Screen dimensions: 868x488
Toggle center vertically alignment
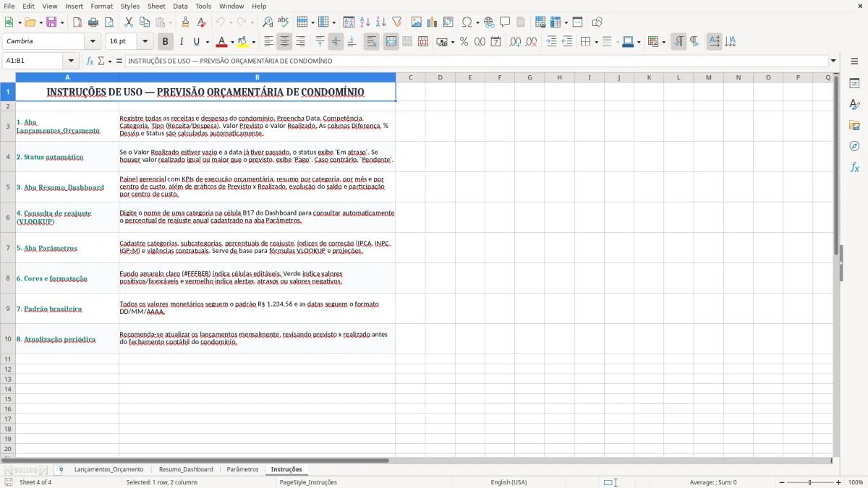pos(336,42)
